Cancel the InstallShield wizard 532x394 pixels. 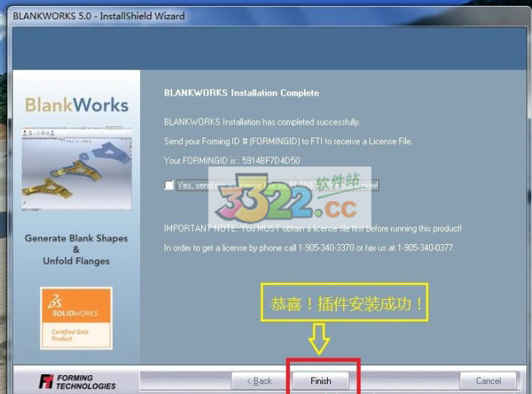pos(488,381)
